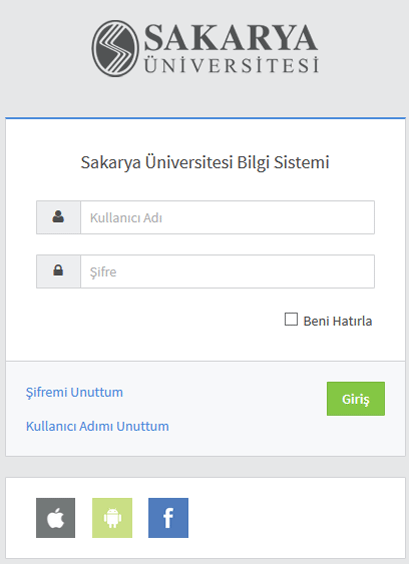Click the Kullanıcı Adı placeholder text

pos(126,218)
